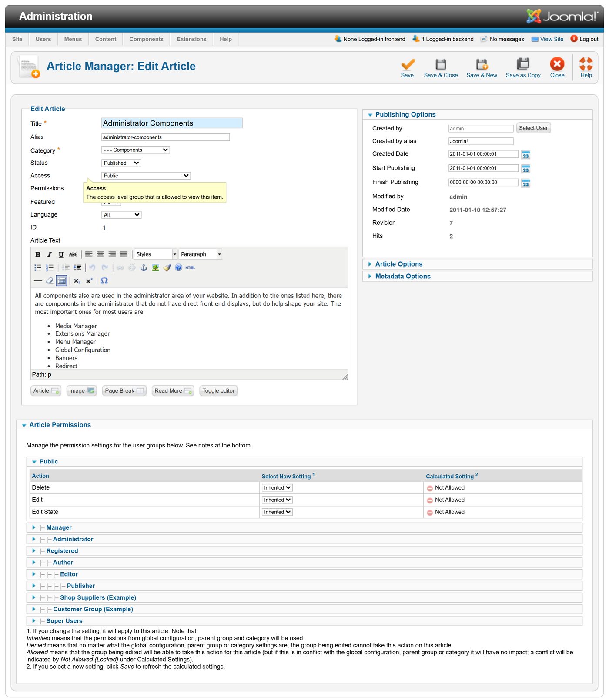
Task: Apply subscript formatting
Action: coord(77,281)
